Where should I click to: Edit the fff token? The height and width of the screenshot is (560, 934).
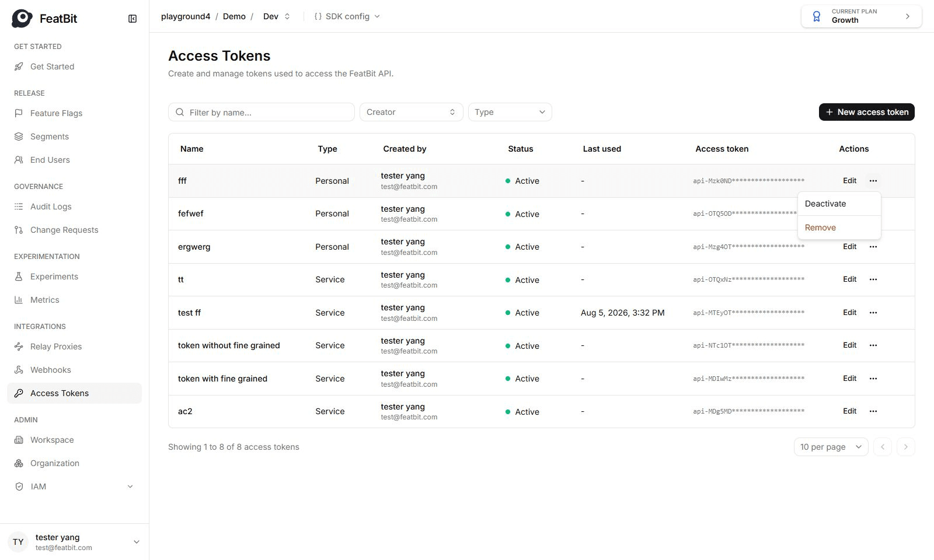850,181
